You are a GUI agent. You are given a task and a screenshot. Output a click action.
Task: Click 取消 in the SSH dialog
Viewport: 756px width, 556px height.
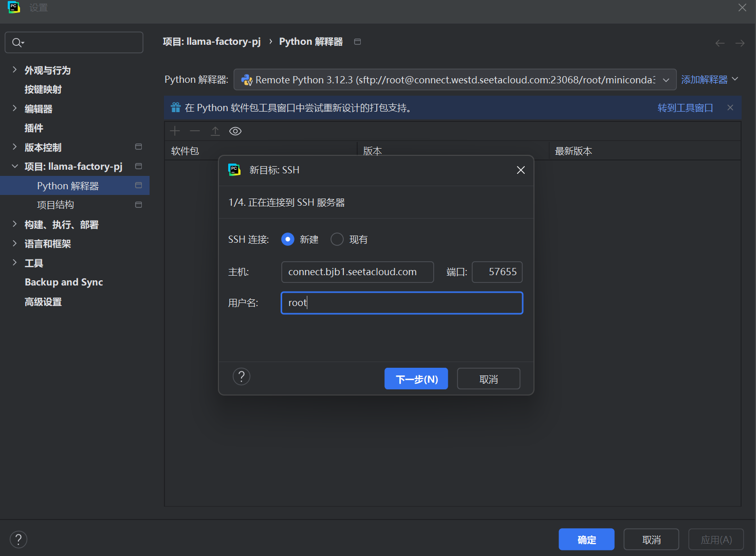[x=489, y=379]
